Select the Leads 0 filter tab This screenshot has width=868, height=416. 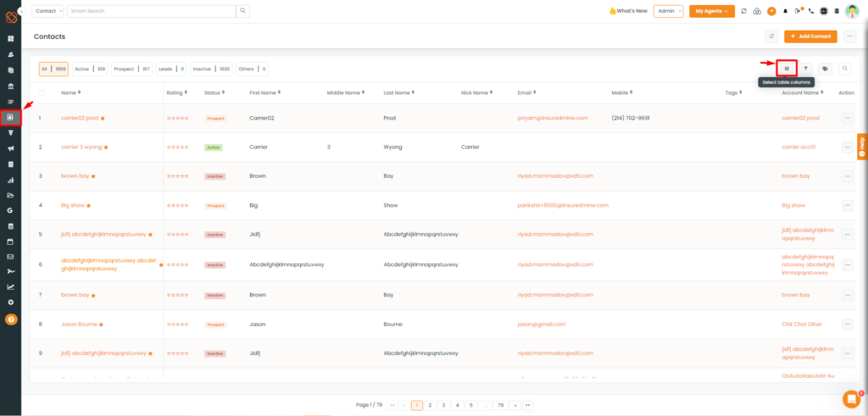click(171, 69)
